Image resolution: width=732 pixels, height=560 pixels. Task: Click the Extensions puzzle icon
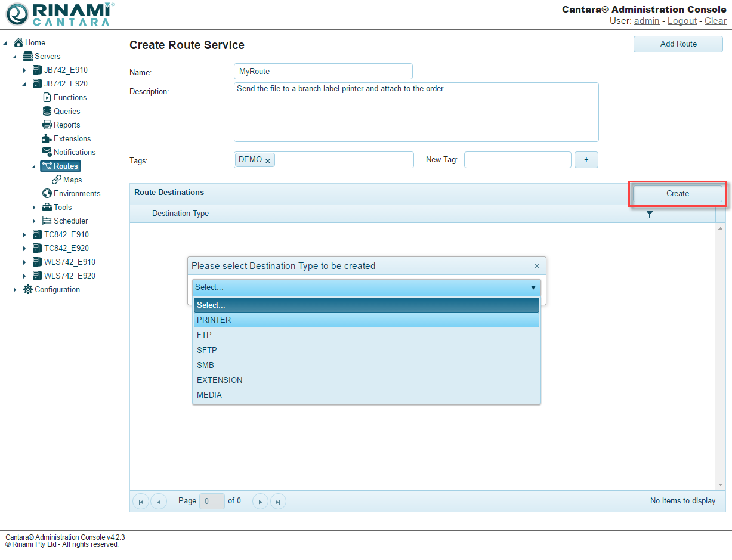(47, 138)
